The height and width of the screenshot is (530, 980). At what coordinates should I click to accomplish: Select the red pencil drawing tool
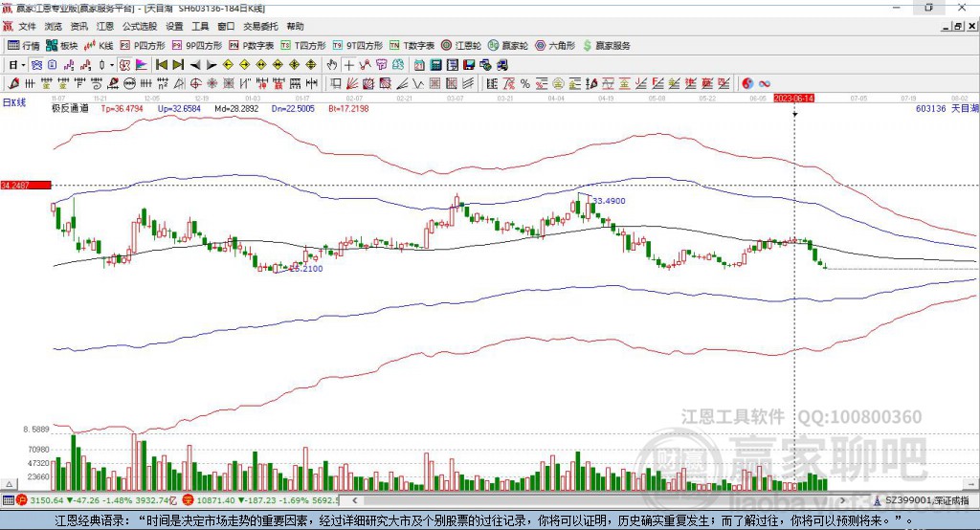(x=13, y=83)
